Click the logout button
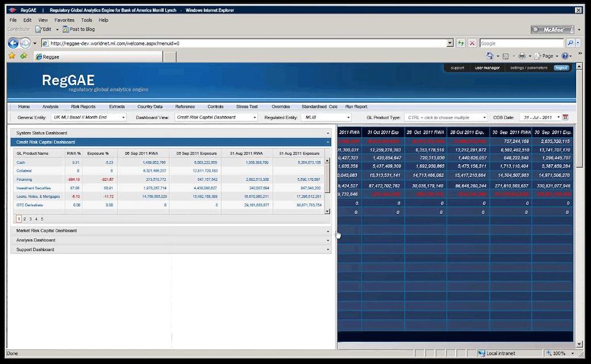 [561, 68]
